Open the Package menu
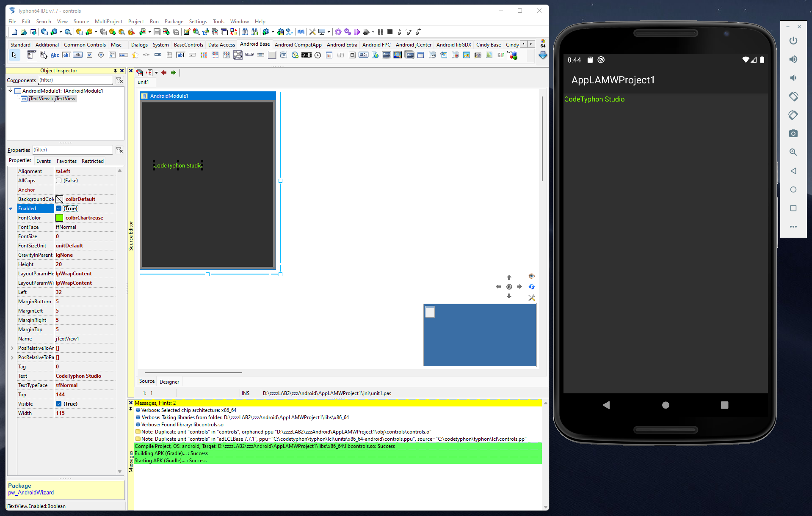 pyautogui.click(x=174, y=22)
